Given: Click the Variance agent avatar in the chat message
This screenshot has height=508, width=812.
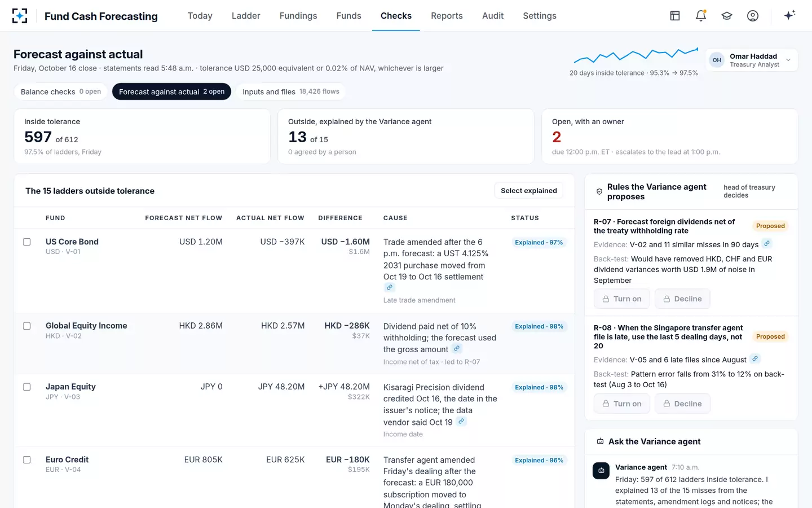Looking at the screenshot, I should coord(601,471).
